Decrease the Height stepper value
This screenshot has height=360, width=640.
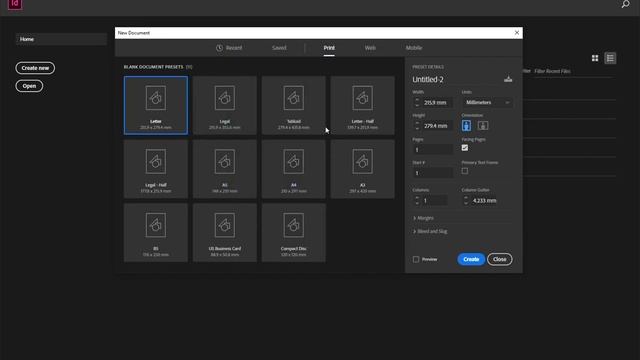point(417,129)
